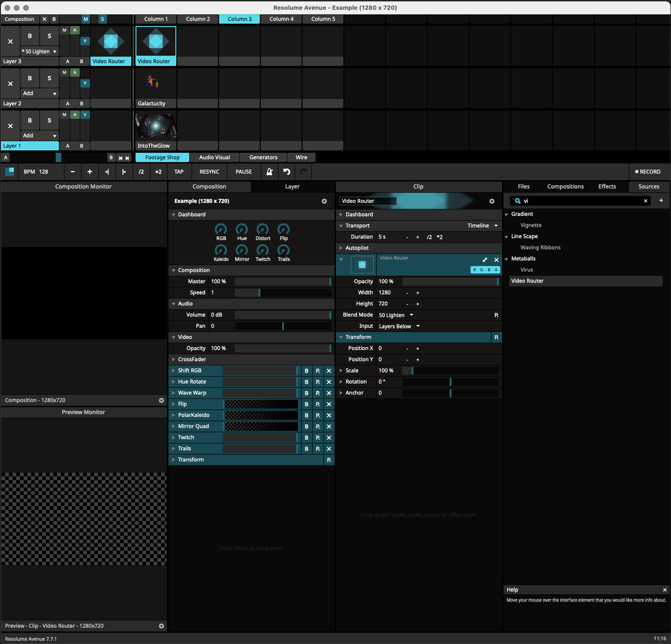The height and width of the screenshot is (644, 671).
Task: Clear the sources search field
Action: 645,201
